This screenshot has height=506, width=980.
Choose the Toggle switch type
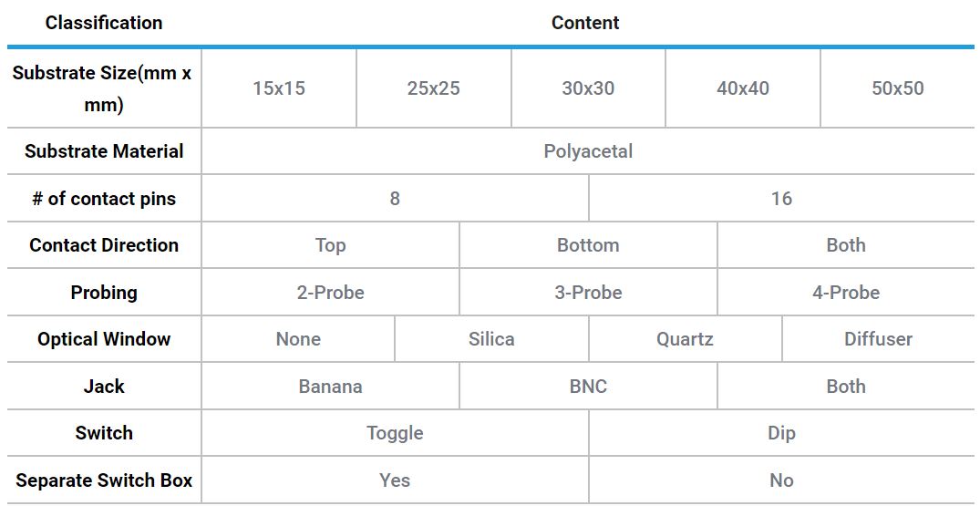point(395,433)
